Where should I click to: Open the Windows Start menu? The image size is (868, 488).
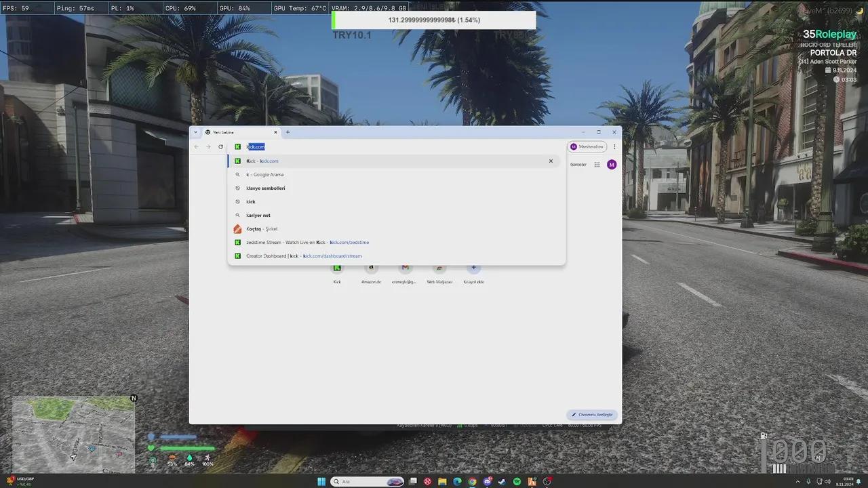321,482
